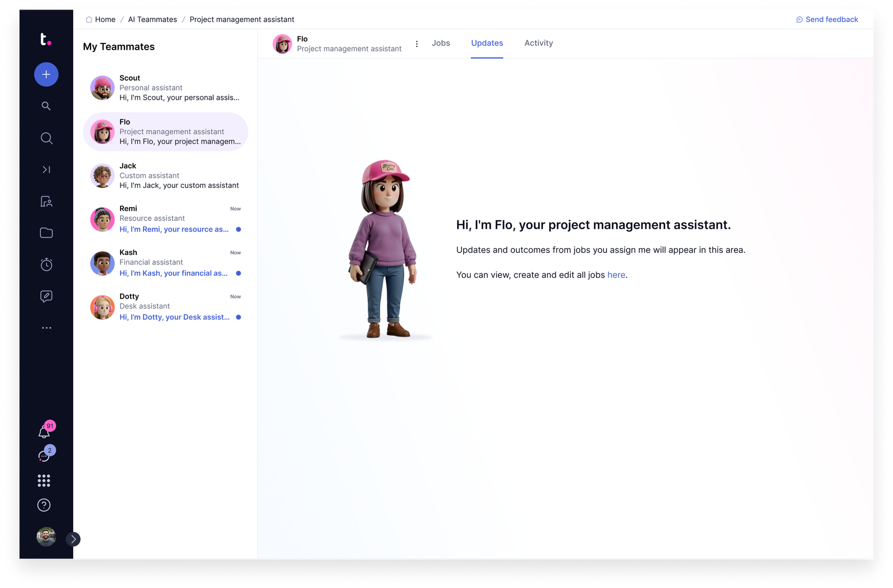Select the Scout personal assistant teammate

(x=166, y=88)
